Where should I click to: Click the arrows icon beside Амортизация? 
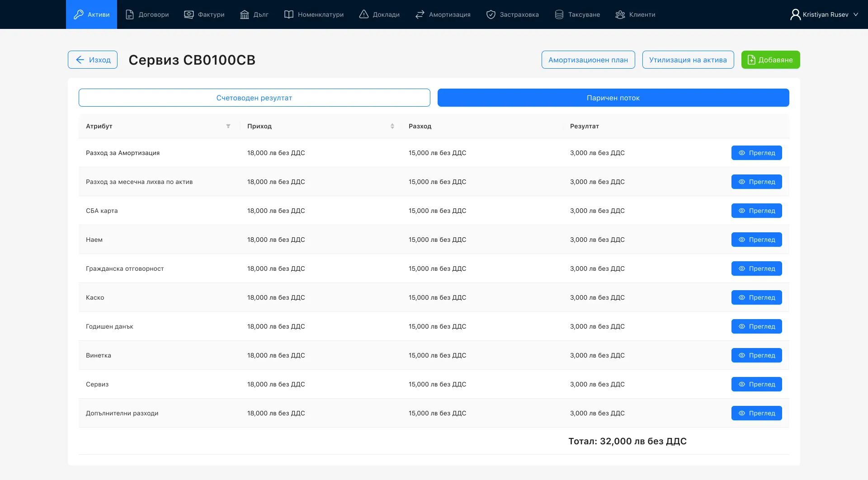[x=420, y=14]
